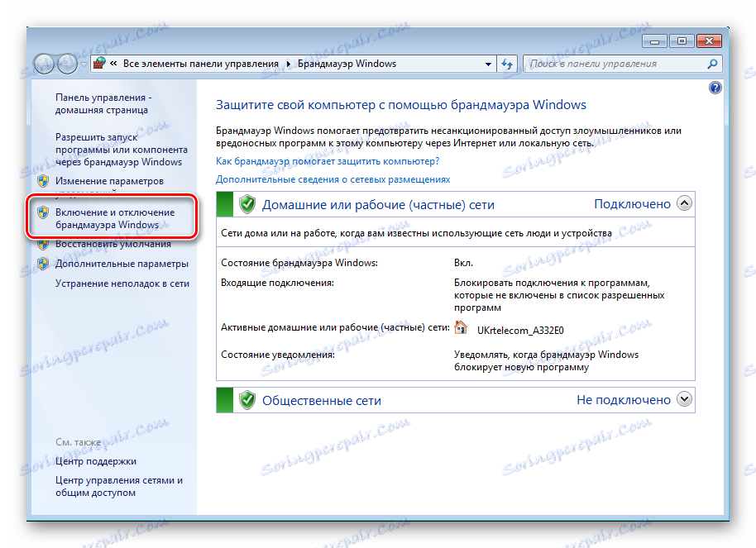
Task: Open 'Восстановить умолчания' sidebar link
Action: pyautogui.click(x=112, y=244)
